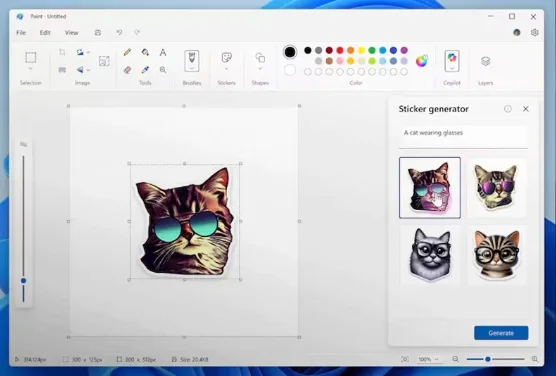Viewport: 556px width, 376px height.
Task: Open the Layers panel
Action: (x=485, y=61)
